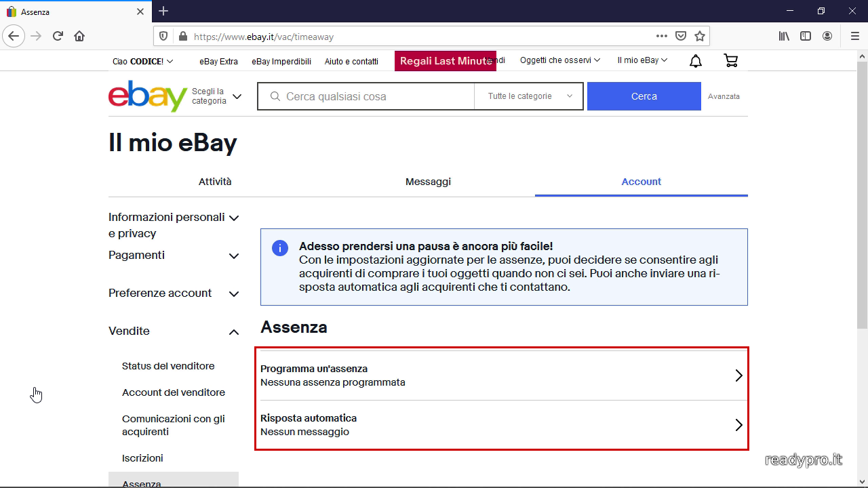Restore down the Firefox window
Image resolution: width=868 pixels, height=488 pixels.
coord(821,11)
